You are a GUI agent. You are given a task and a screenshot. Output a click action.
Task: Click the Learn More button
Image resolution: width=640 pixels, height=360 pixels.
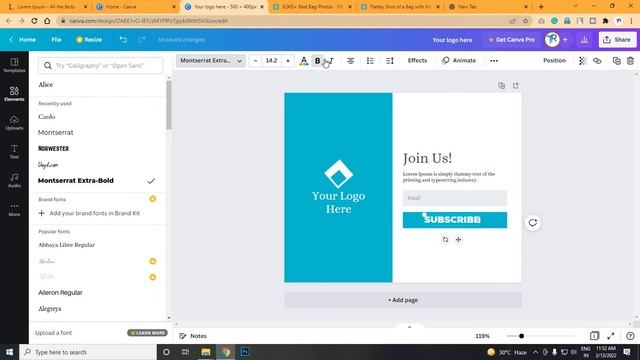click(x=147, y=333)
